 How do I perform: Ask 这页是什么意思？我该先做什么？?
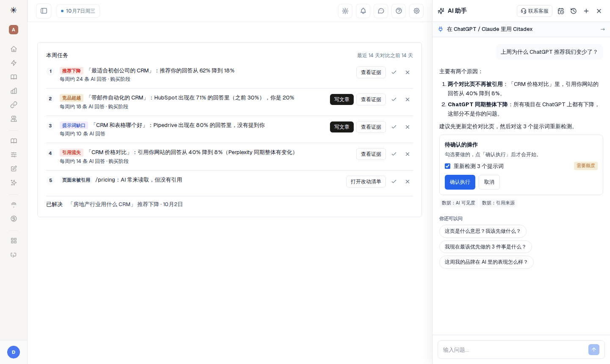pos(483,231)
